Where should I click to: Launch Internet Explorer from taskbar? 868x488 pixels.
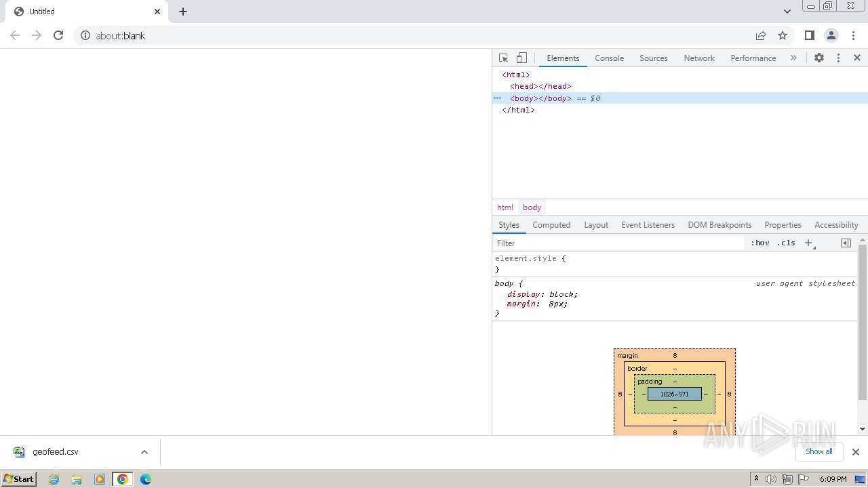click(54, 479)
